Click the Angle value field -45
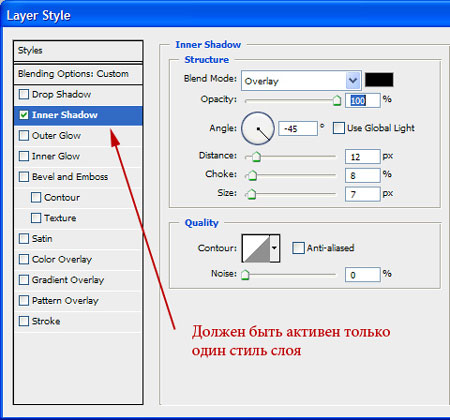The image size is (450, 420). (x=298, y=128)
